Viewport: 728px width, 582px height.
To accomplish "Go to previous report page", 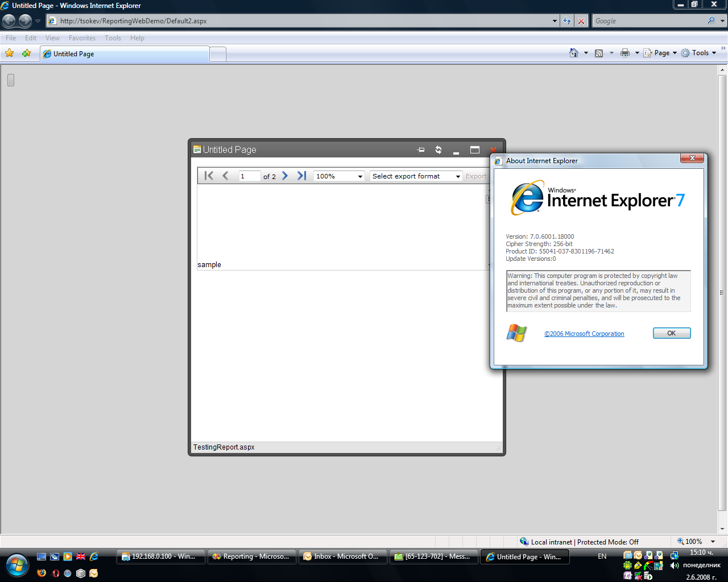I will tap(225, 176).
